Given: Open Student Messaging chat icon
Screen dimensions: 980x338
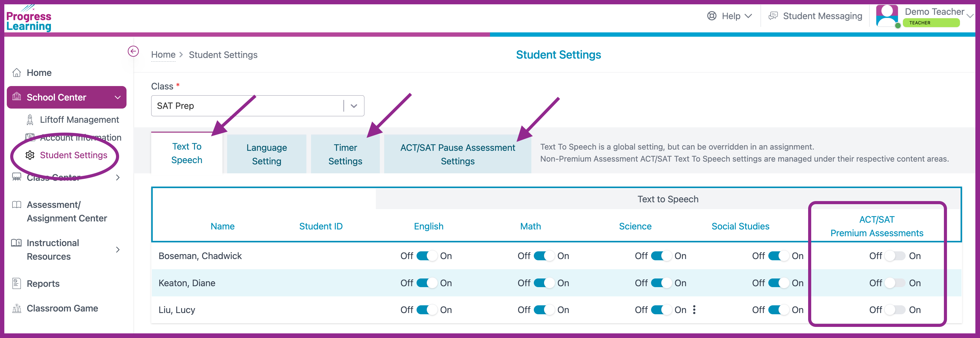Looking at the screenshot, I should [773, 16].
